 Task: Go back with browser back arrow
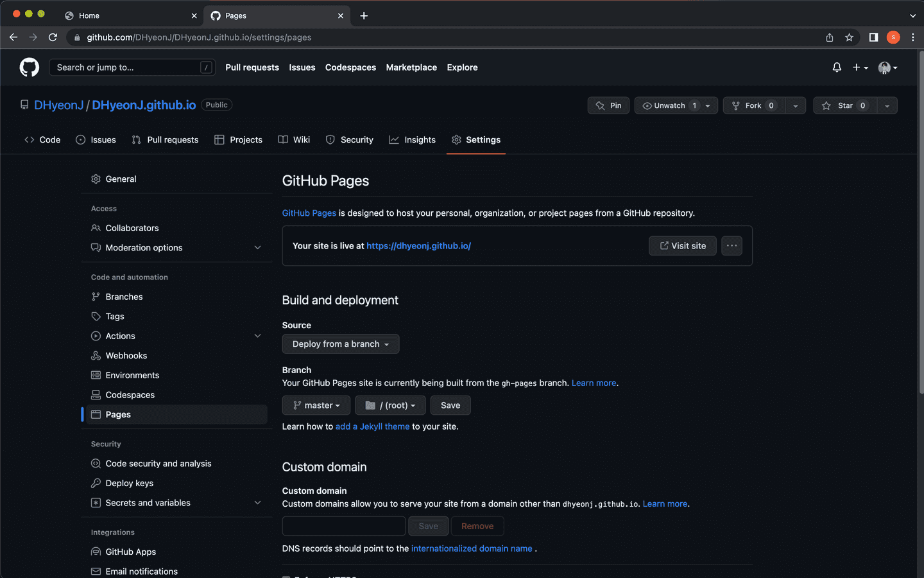point(13,37)
